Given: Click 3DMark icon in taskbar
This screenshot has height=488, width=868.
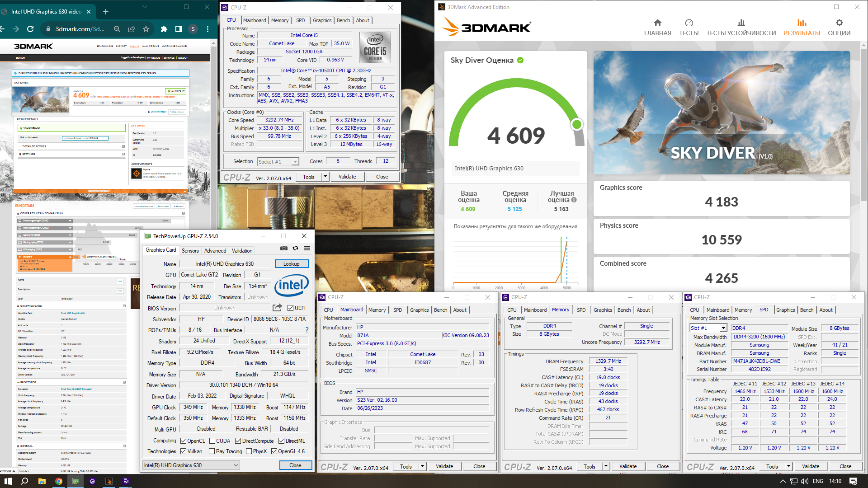Looking at the screenshot, I should [x=108, y=481].
